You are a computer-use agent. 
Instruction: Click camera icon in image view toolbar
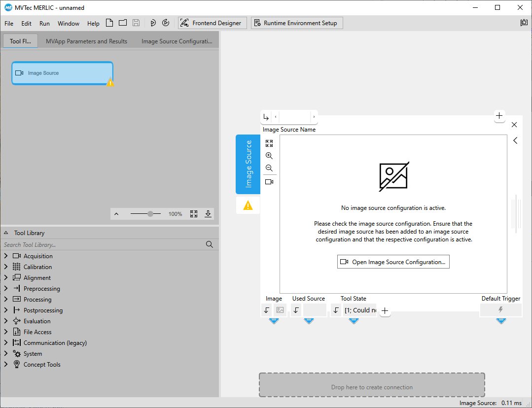269,182
